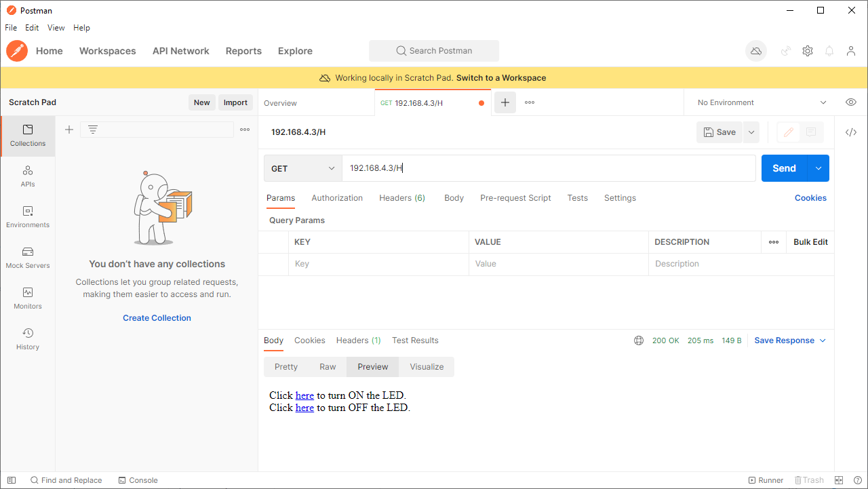Open History in the sidebar
Screen dimensions: 868x489
(x=28, y=339)
